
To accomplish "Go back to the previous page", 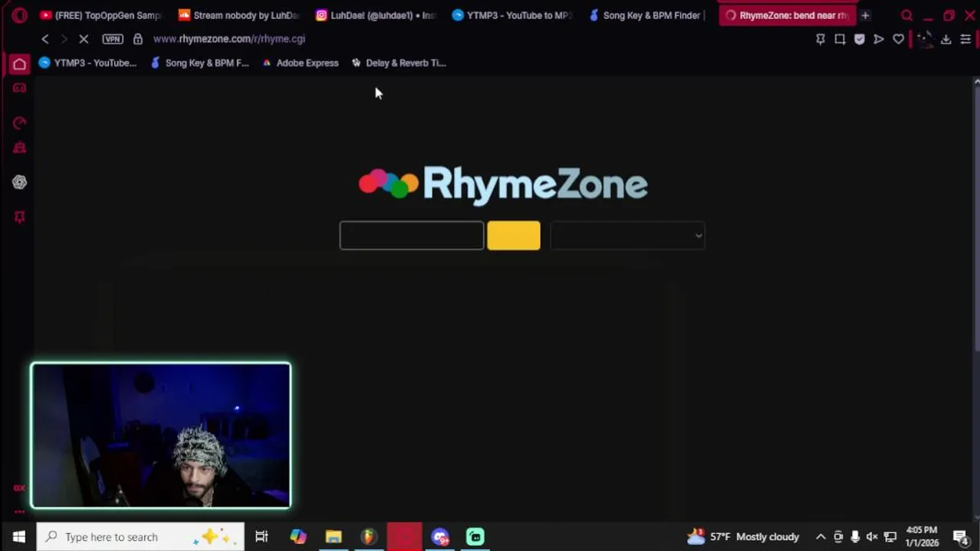I will coord(45,38).
